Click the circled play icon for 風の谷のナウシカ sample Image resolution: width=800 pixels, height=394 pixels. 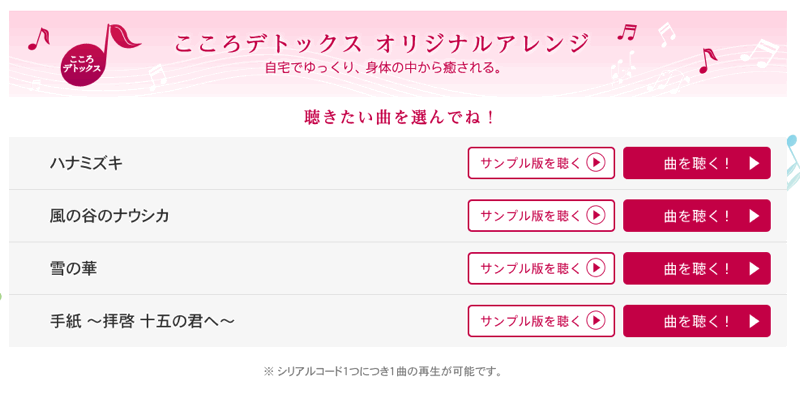pos(595,215)
